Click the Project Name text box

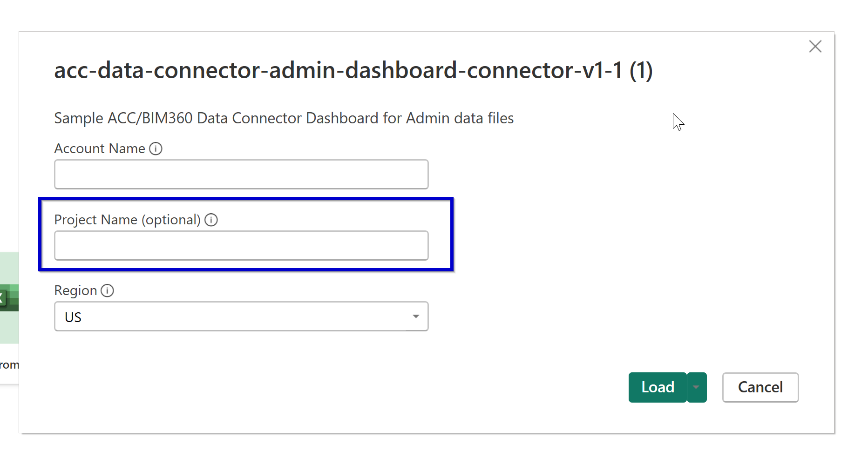coord(241,245)
